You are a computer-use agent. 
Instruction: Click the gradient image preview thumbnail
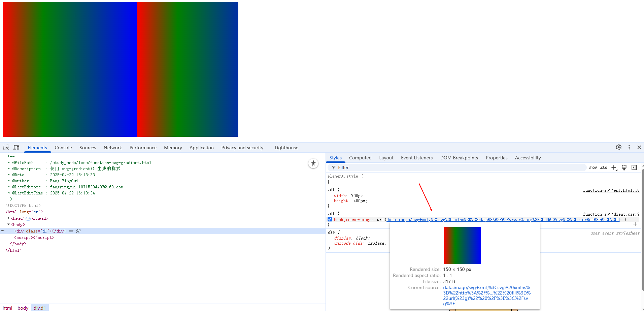(x=462, y=246)
